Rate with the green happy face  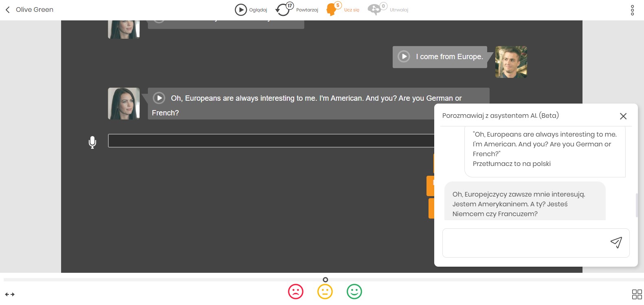pyautogui.click(x=354, y=292)
